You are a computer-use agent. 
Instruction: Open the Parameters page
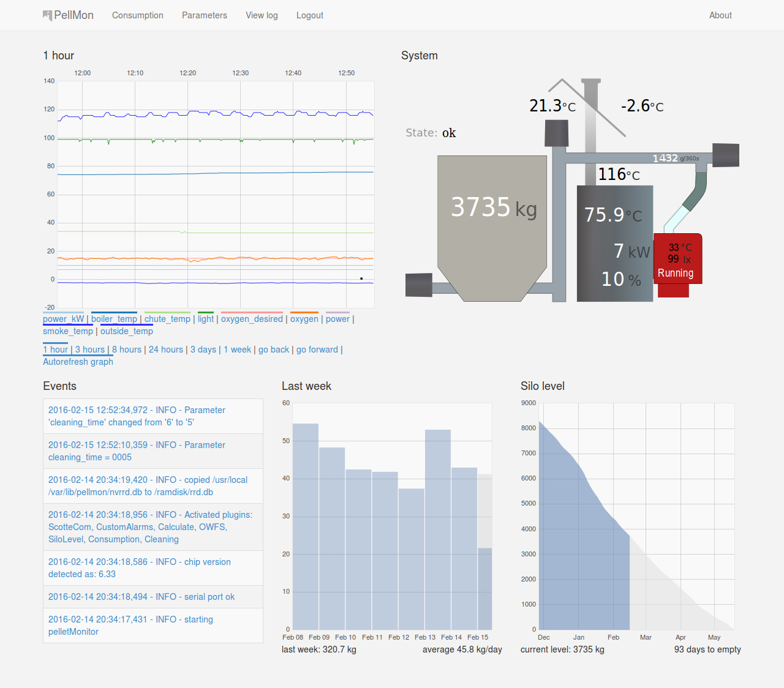(205, 15)
